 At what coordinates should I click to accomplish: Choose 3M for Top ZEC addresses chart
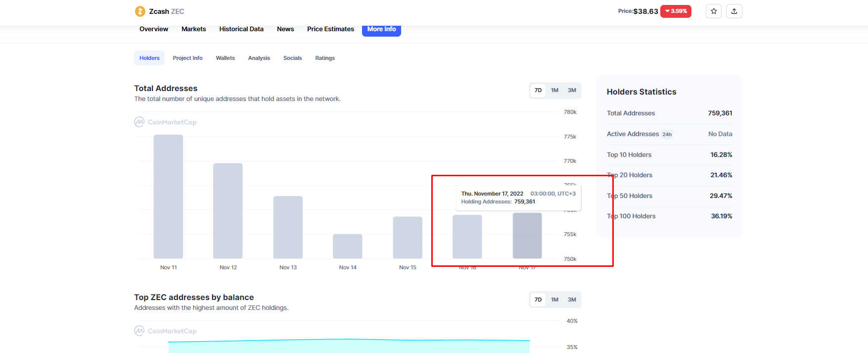[x=572, y=300]
